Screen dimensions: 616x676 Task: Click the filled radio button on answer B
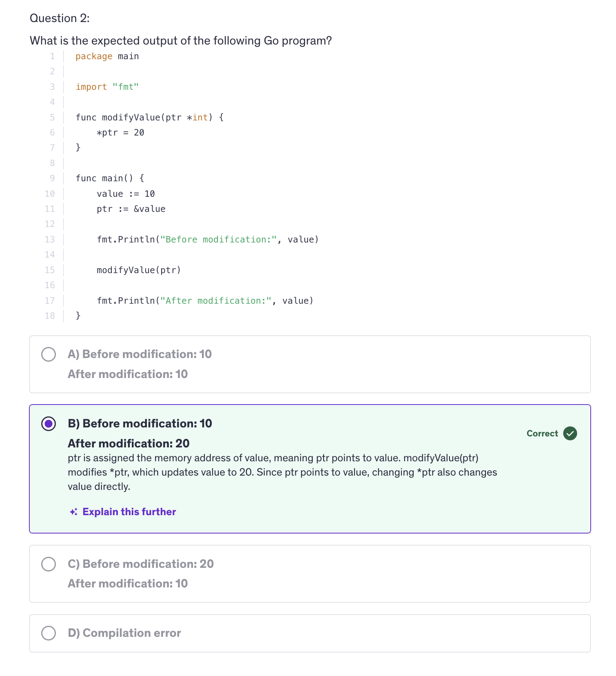click(49, 424)
